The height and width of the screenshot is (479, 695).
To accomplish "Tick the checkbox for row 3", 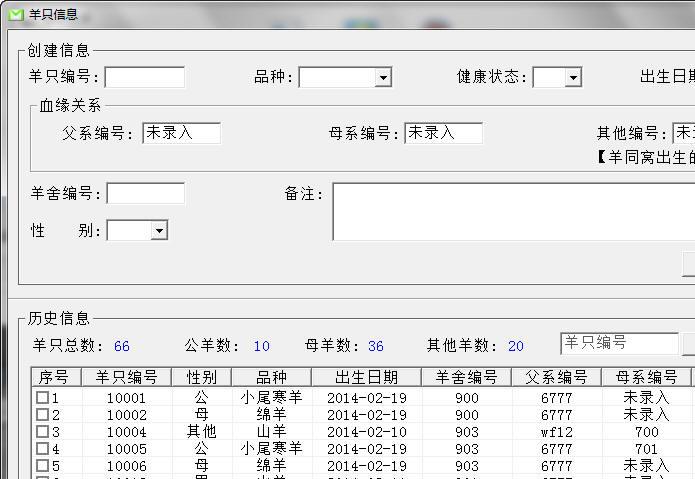I will [42, 432].
